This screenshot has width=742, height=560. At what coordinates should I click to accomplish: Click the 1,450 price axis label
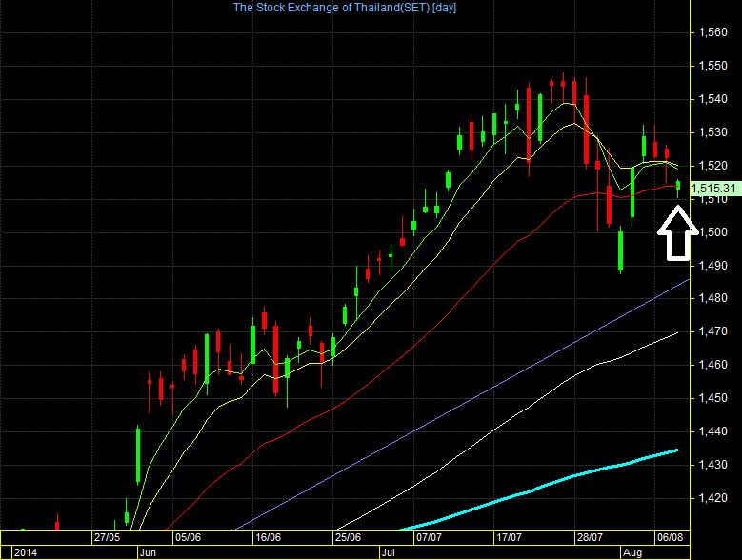click(713, 398)
